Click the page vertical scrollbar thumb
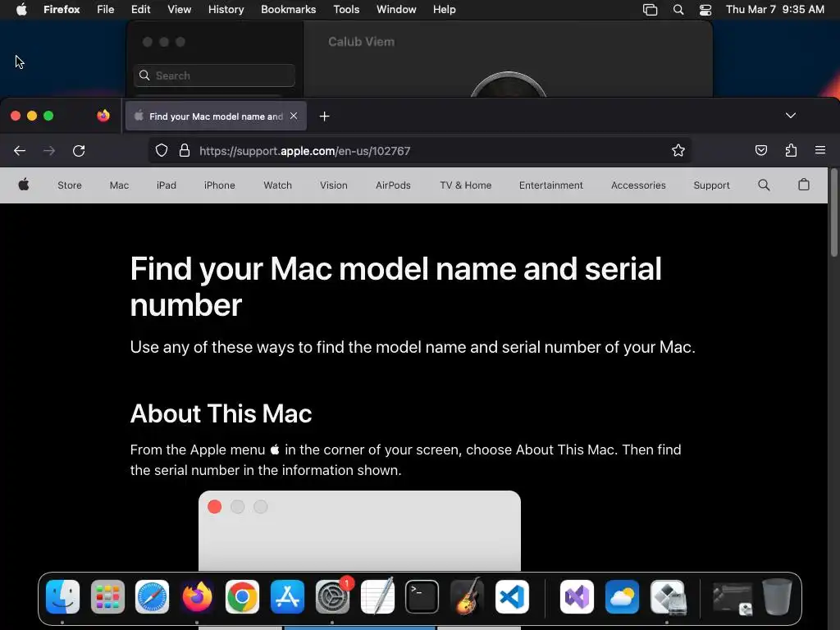The image size is (840, 630). coord(833,212)
